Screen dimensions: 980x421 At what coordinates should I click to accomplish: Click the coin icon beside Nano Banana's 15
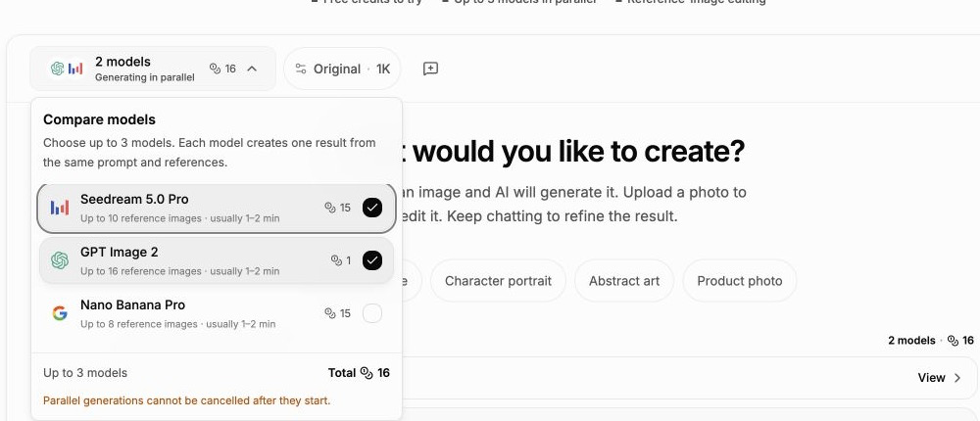330,313
